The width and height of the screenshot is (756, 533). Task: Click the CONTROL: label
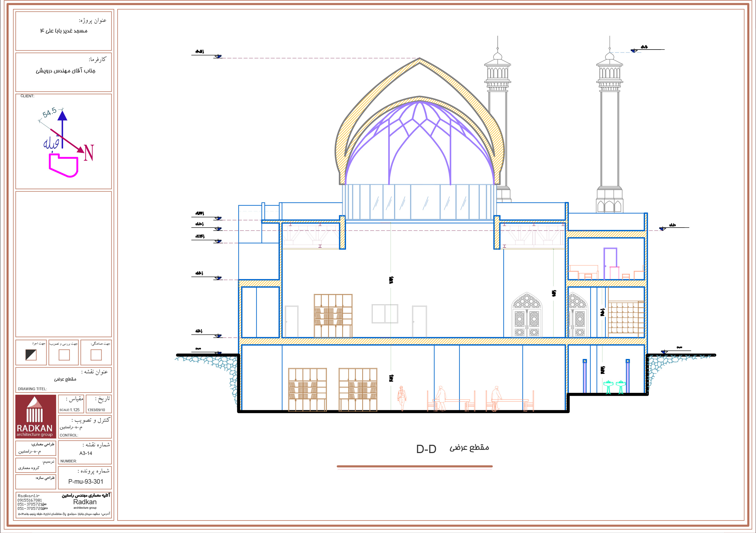[x=69, y=435]
